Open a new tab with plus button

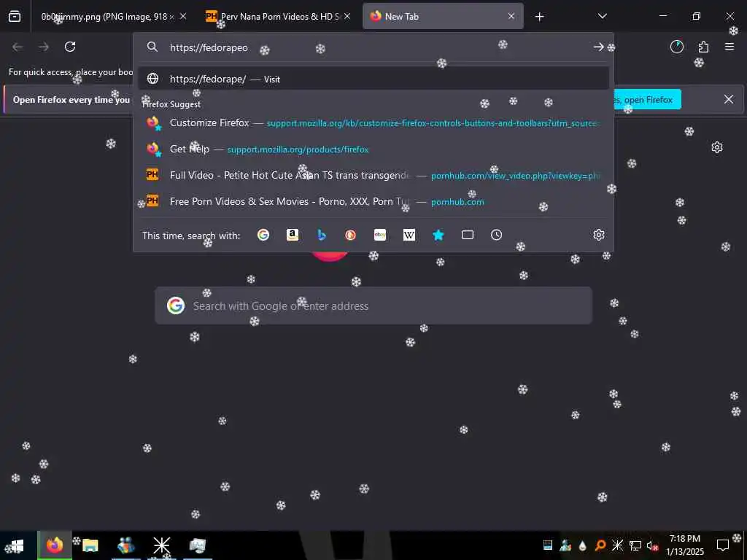[x=539, y=17]
